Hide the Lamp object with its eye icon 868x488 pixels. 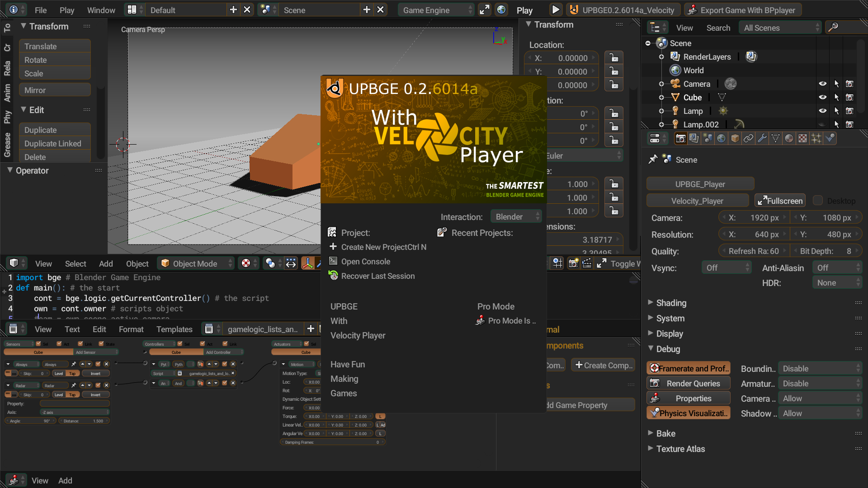[x=822, y=111]
